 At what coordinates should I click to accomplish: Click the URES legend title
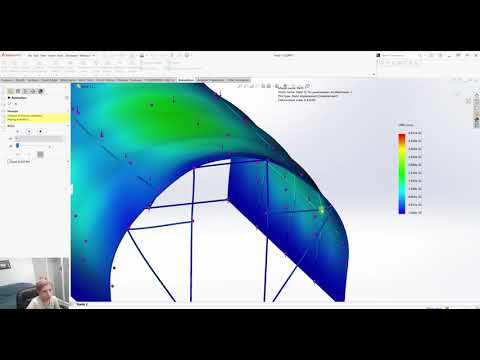click(406, 125)
